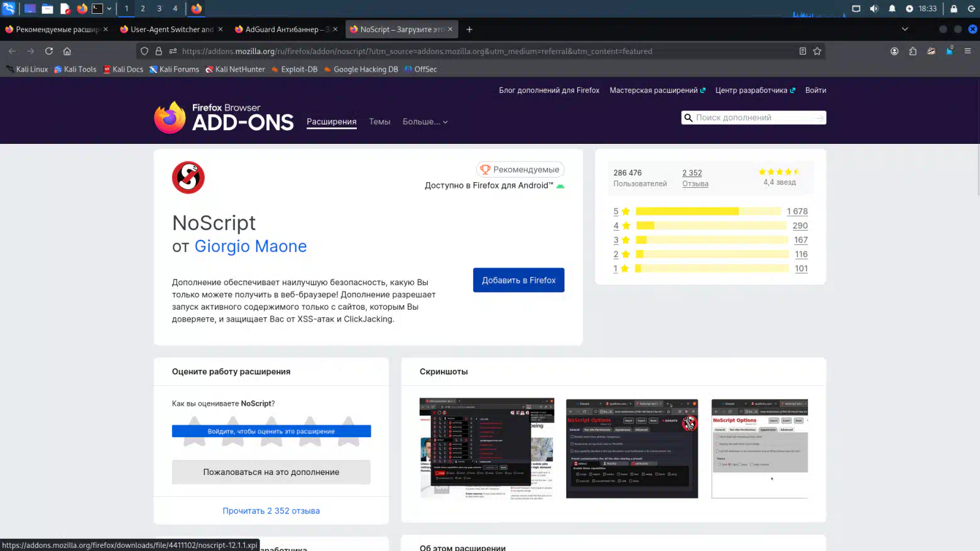Switch to the AdGuard Антибаннер tab
This screenshot has width=980, height=551.
(286, 29)
